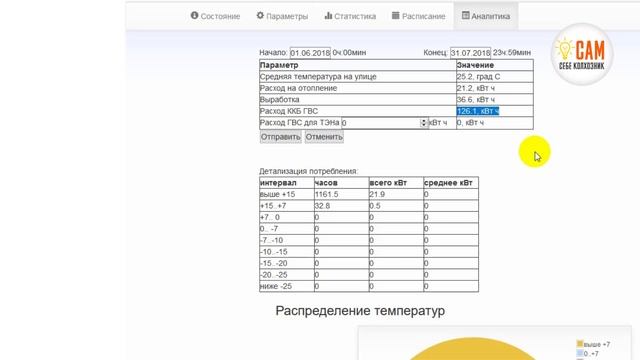This screenshot has height=360, width=640.
Task: Click the 0..-7 interval row in the table
Action: 369,229
